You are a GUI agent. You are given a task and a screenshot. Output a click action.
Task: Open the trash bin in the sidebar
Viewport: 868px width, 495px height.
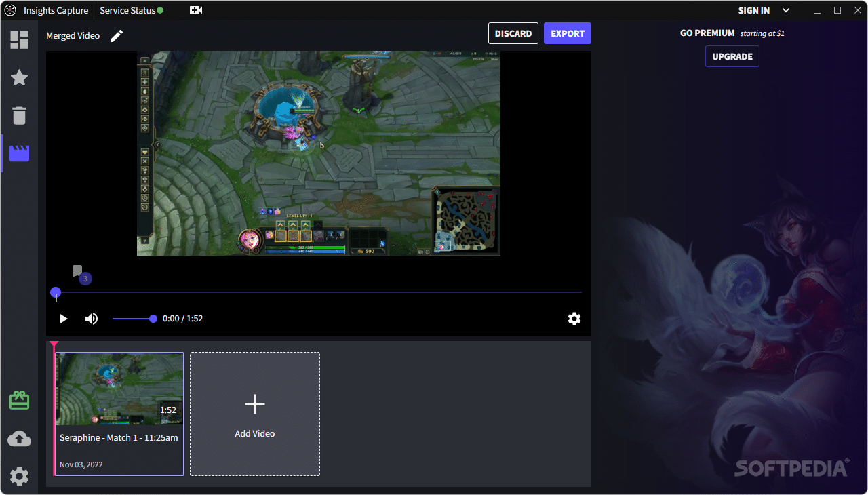tap(19, 115)
